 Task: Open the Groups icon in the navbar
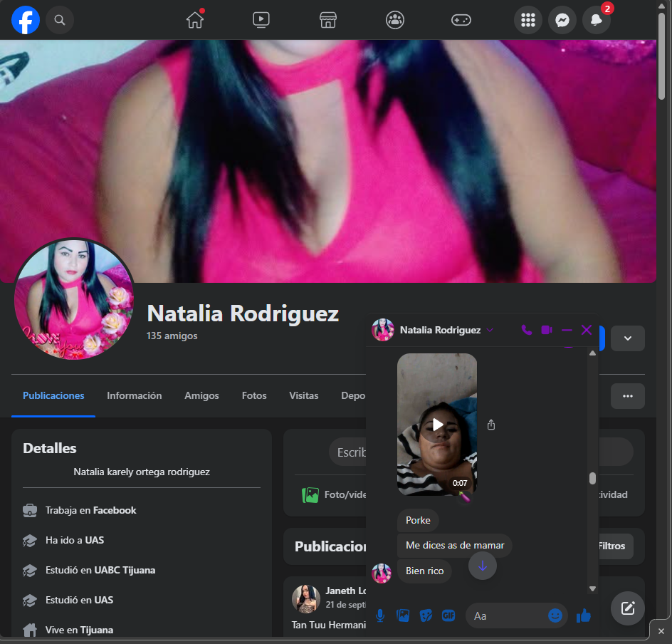(394, 19)
